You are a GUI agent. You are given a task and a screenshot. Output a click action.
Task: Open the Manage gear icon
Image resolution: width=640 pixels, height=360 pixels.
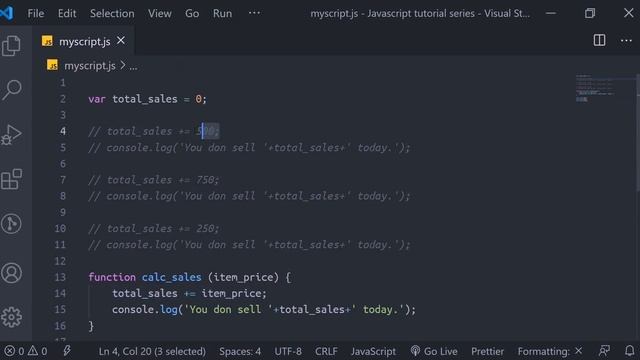coord(11,317)
